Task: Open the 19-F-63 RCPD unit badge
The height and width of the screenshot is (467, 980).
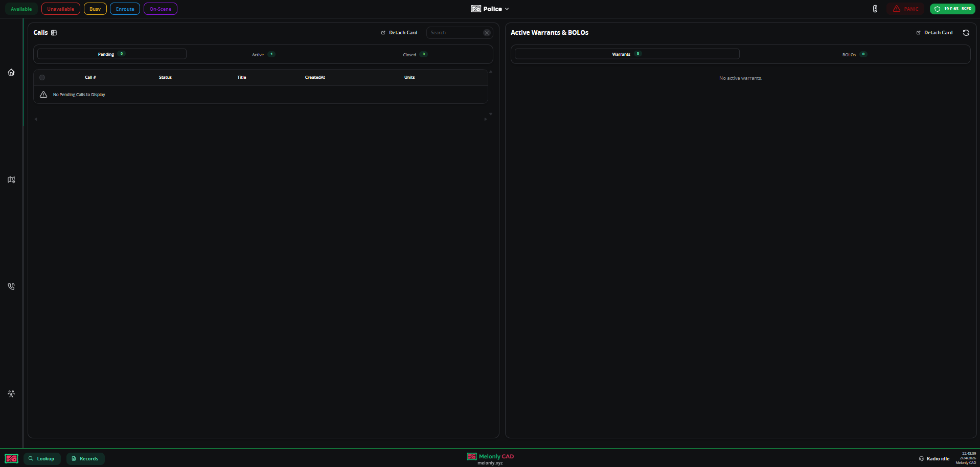Action: [952, 9]
